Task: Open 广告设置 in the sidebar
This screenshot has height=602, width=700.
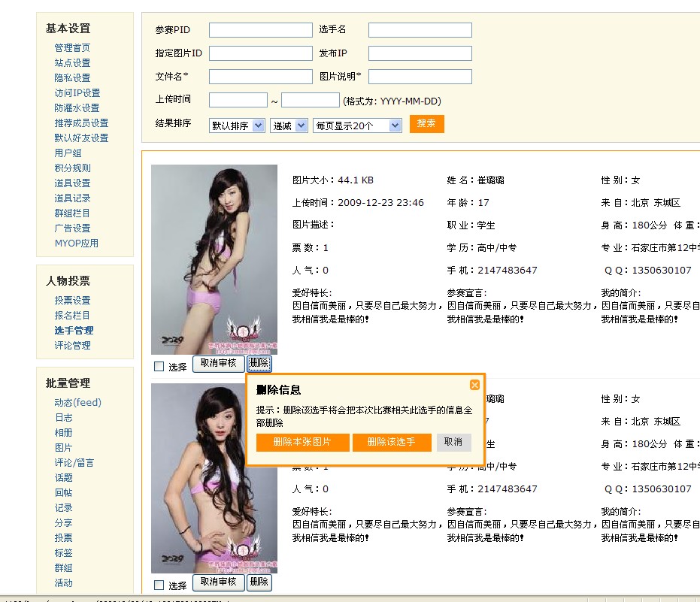Action: (72, 228)
